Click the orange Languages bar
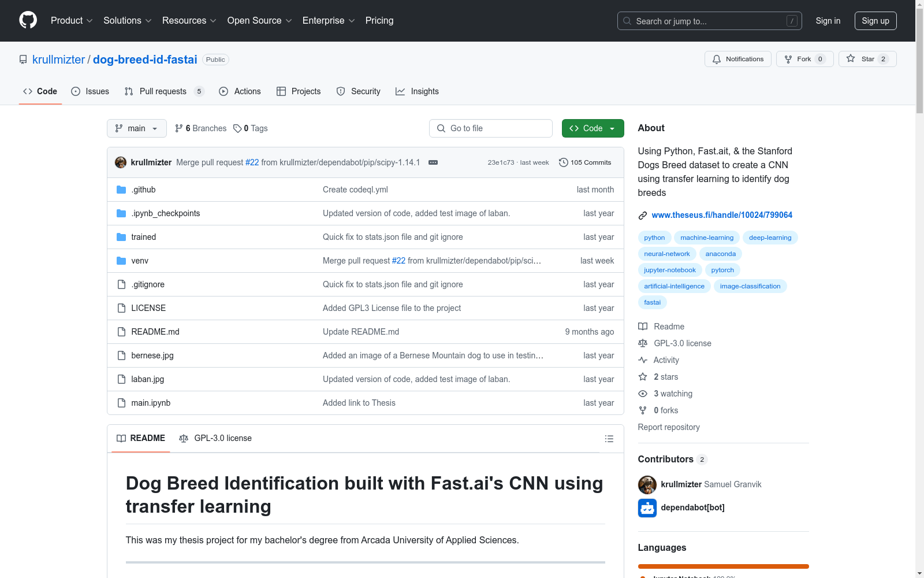The image size is (924, 578). click(723, 566)
